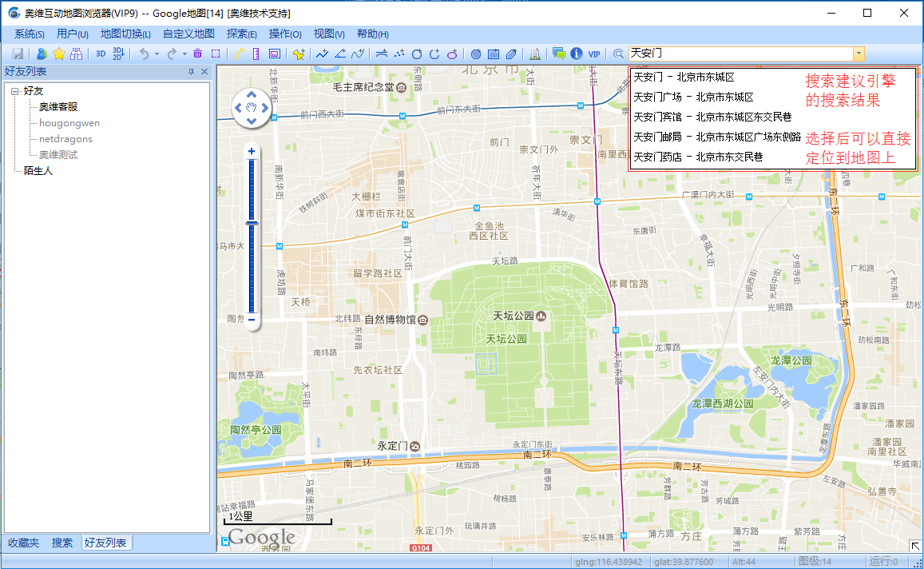Click the save disk icon in toolbar
Screen dimensions: 924x569
(x=18, y=54)
